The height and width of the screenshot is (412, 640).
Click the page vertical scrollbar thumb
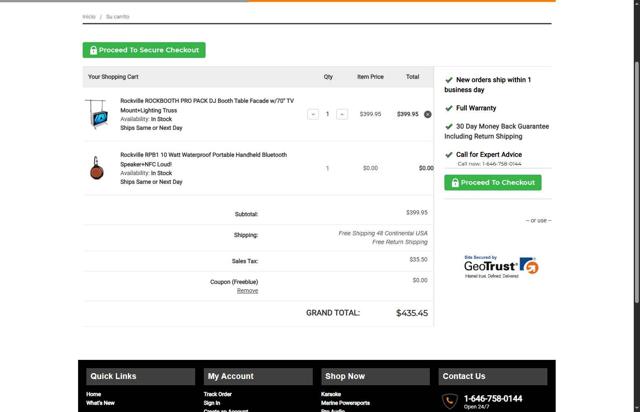pos(636,182)
